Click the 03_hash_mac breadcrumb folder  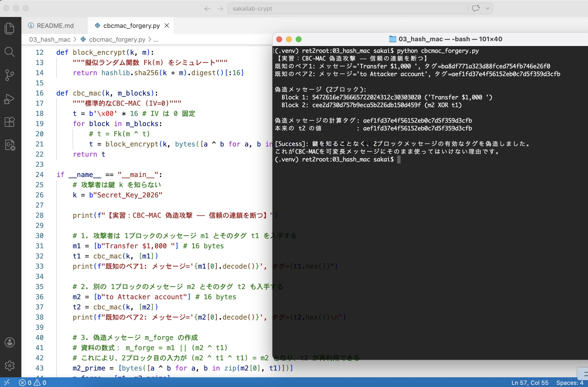pos(50,40)
